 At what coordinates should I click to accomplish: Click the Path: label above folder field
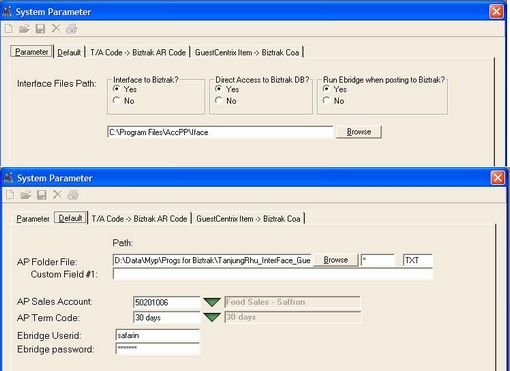[x=123, y=243]
